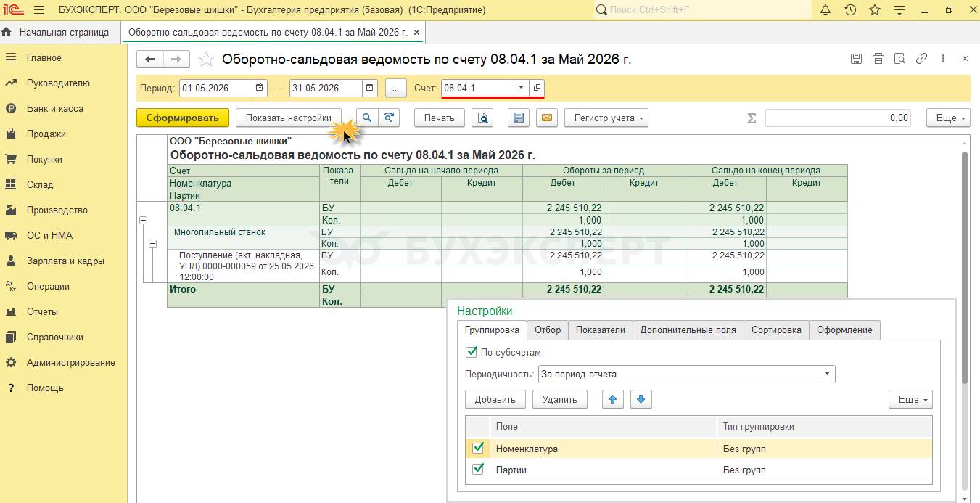Send report by email envelope icon
Screen dimensions: 980x503
[546, 118]
